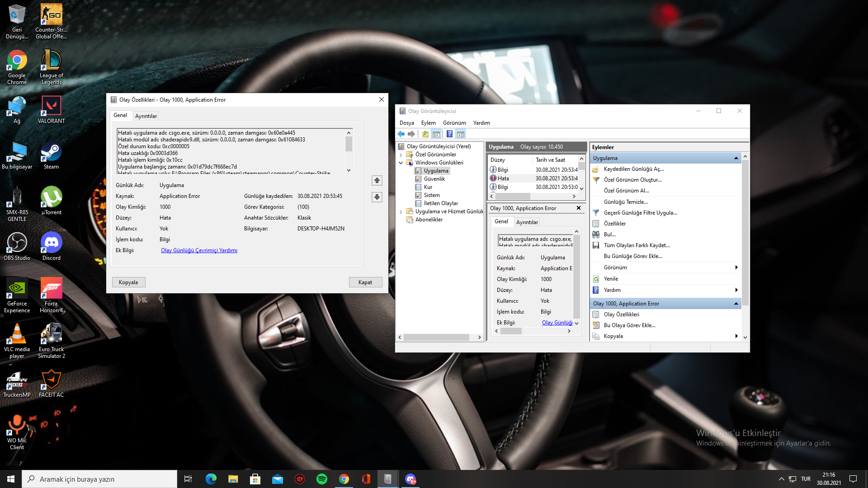The width and height of the screenshot is (868, 488).
Task: Click the down arrow for next event
Action: pos(377,197)
